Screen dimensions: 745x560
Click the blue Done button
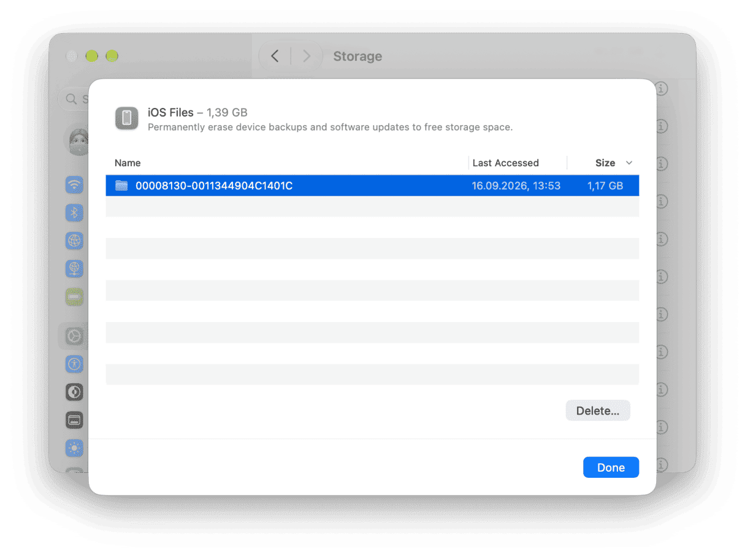tap(611, 467)
